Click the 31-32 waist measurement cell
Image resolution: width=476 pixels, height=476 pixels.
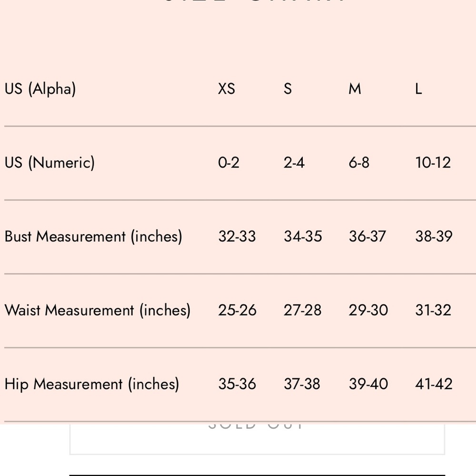(x=433, y=310)
